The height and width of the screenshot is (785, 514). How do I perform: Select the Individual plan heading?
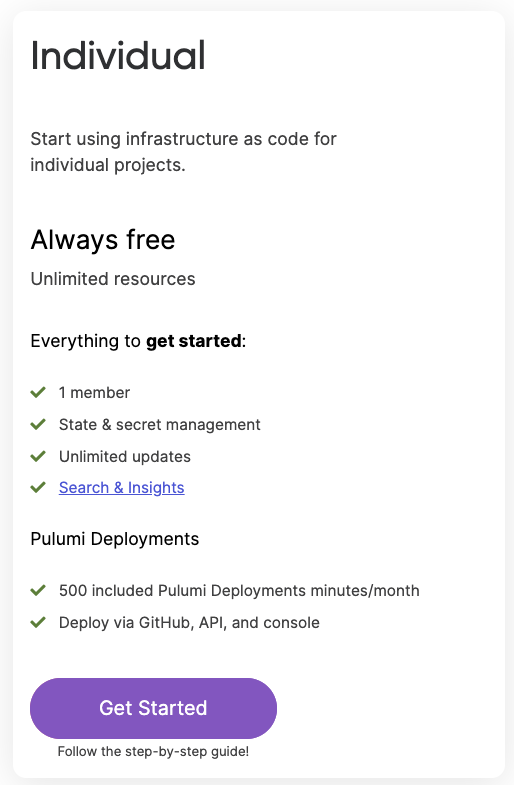[x=118, y=55]
